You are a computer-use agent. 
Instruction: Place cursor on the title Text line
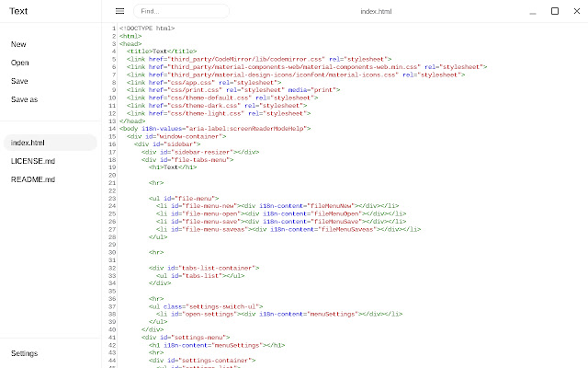click(162, 51)
